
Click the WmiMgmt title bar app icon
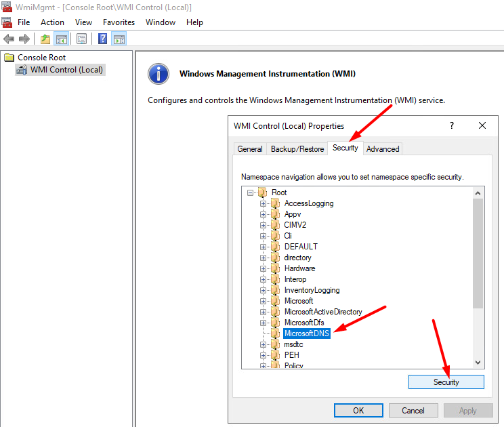7,7
